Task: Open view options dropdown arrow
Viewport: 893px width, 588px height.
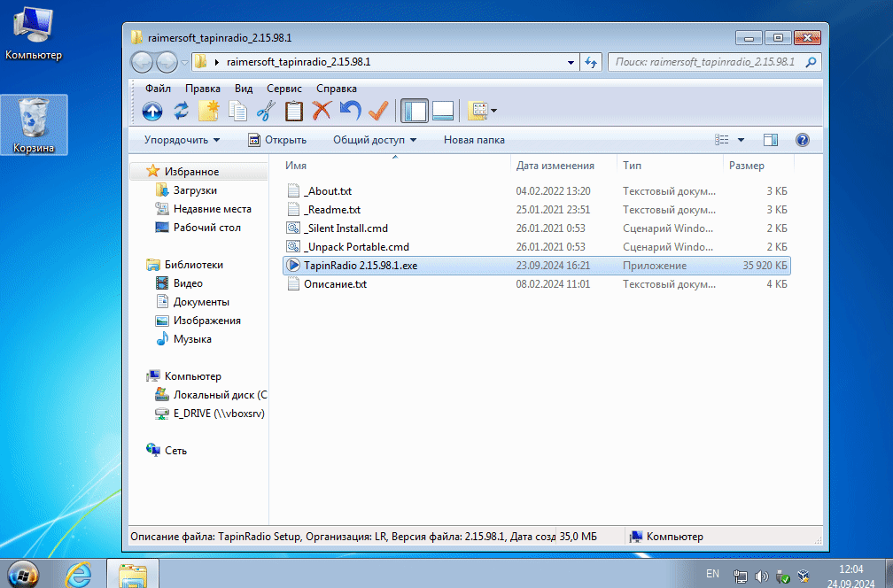Action: (x=741, y=139)
